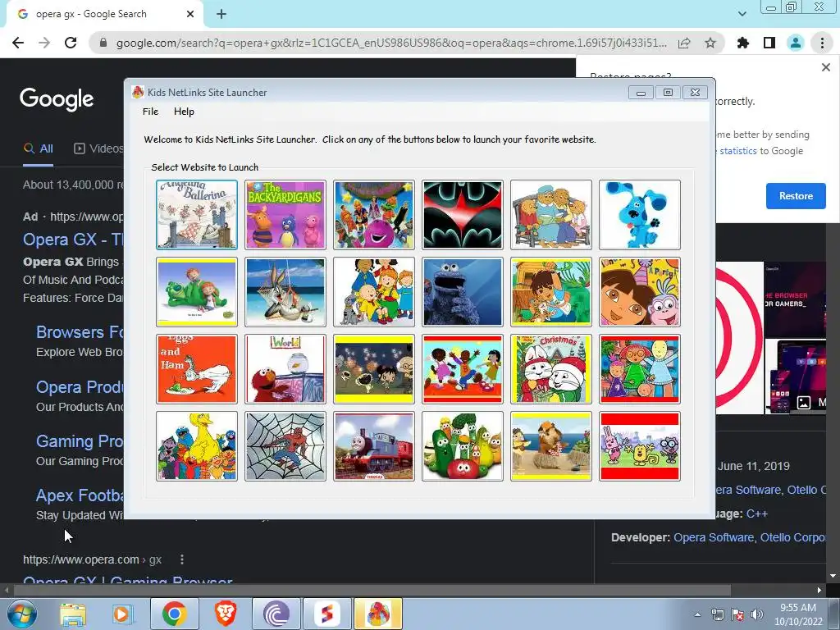Viewport: 840px width, 630px height.
Task: Click the Restore button in Chrome popup
Action: click(796, 196)
